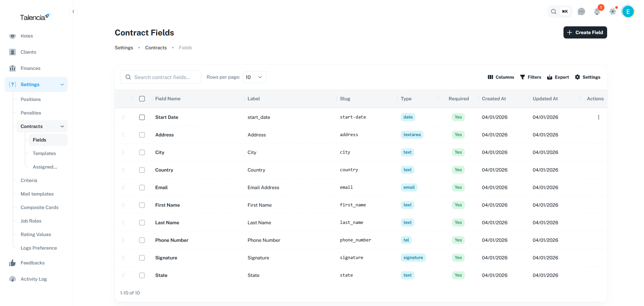This screenshot has width=644, height=306.
Task: Open the Finances section icon
Action: click(x=12, y=68)
